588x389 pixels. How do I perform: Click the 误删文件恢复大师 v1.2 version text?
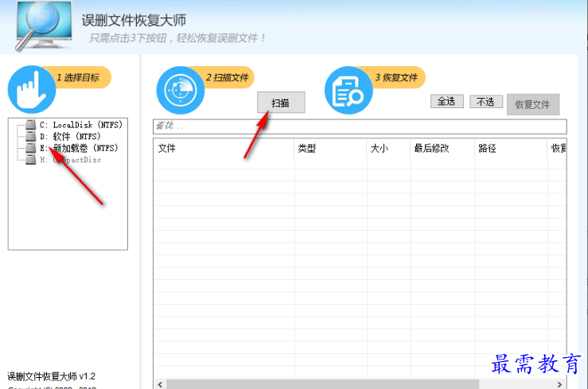click(52, 376)
